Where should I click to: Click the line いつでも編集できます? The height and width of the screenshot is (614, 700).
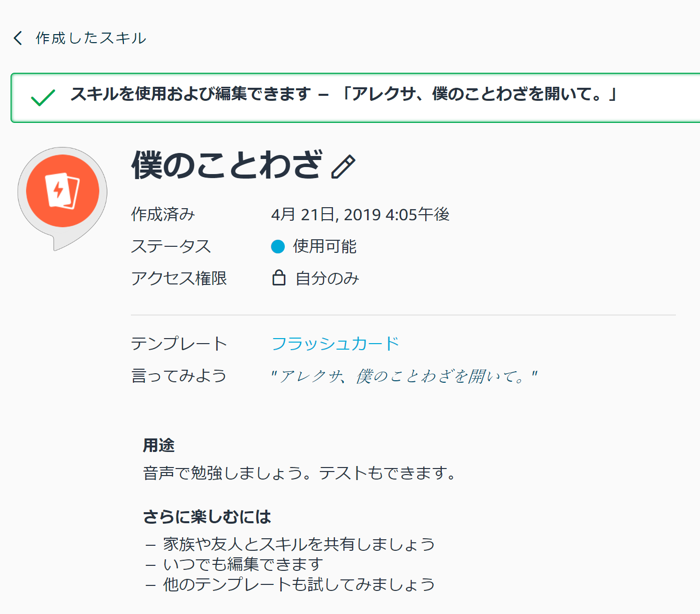[x=243, y=564]
